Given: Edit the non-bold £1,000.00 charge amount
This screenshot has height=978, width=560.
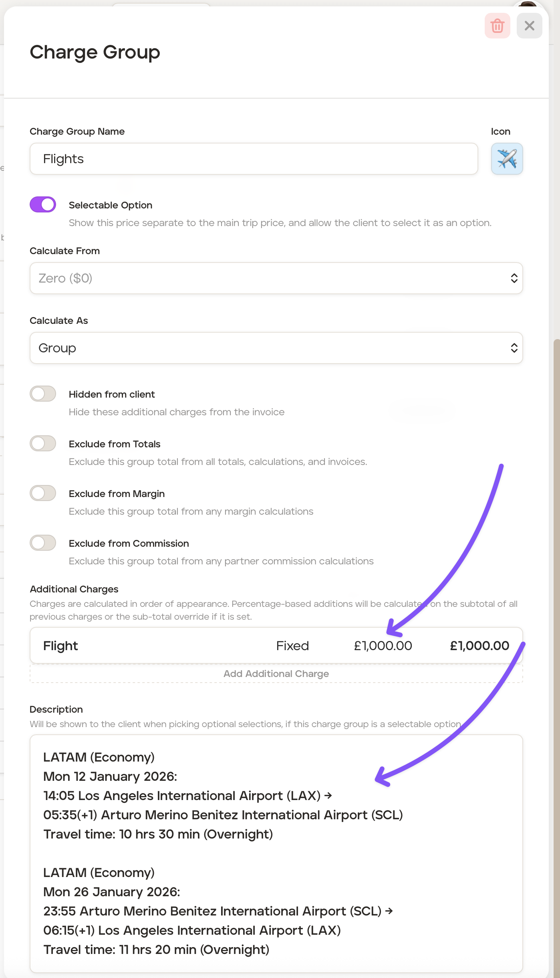Looking at the screenshot, I should coord(383,646).
